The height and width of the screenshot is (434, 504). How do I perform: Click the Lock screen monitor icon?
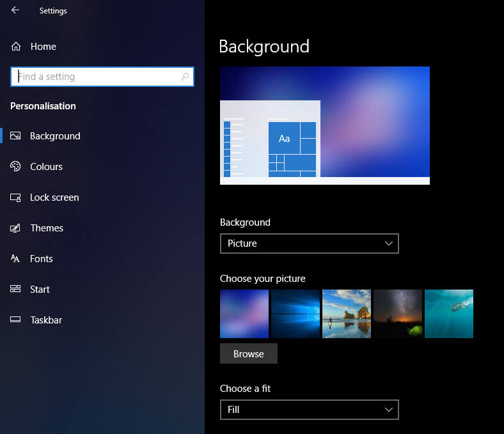16,198
